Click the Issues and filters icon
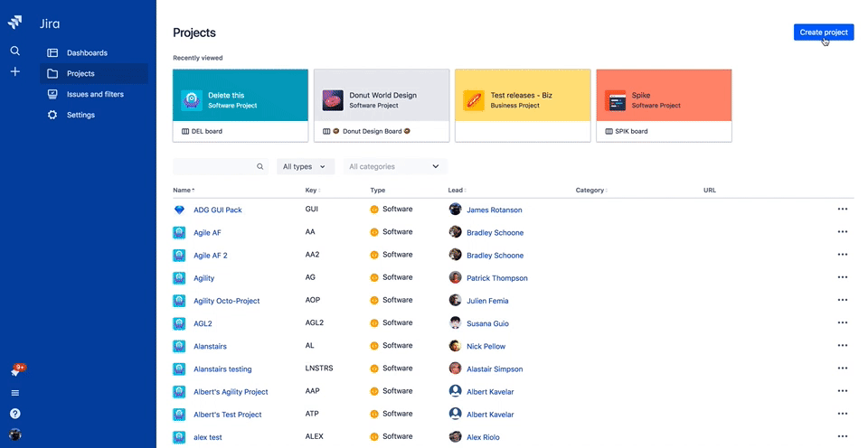868x448 pixels. click(x=52, y=94)
